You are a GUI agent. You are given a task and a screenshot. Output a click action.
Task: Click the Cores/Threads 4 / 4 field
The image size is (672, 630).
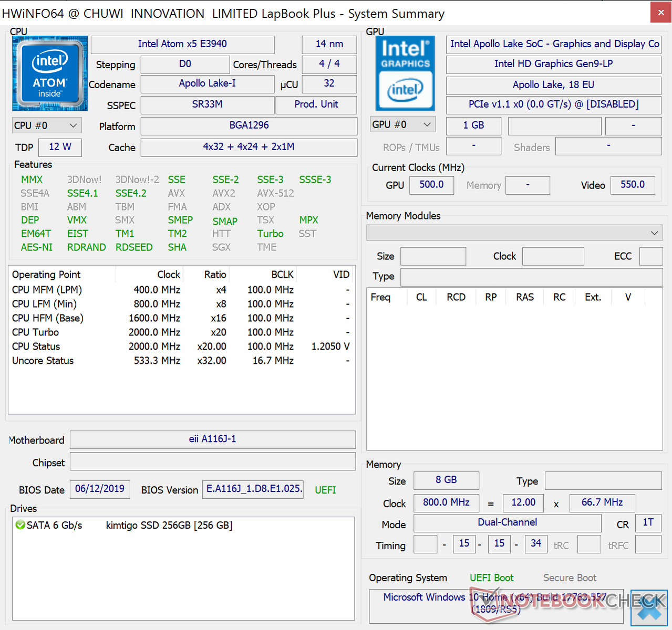pos(329,64)
